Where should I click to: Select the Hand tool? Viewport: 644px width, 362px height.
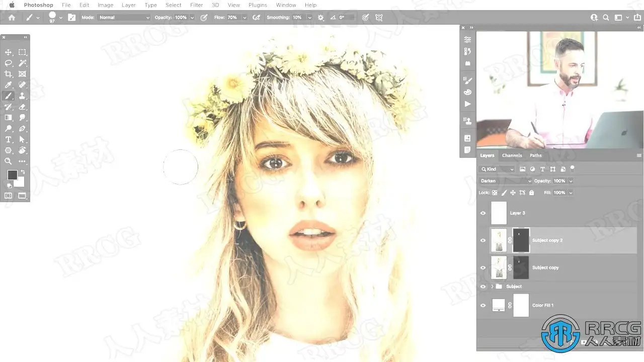pyautogui.click(x=22, y=151)
